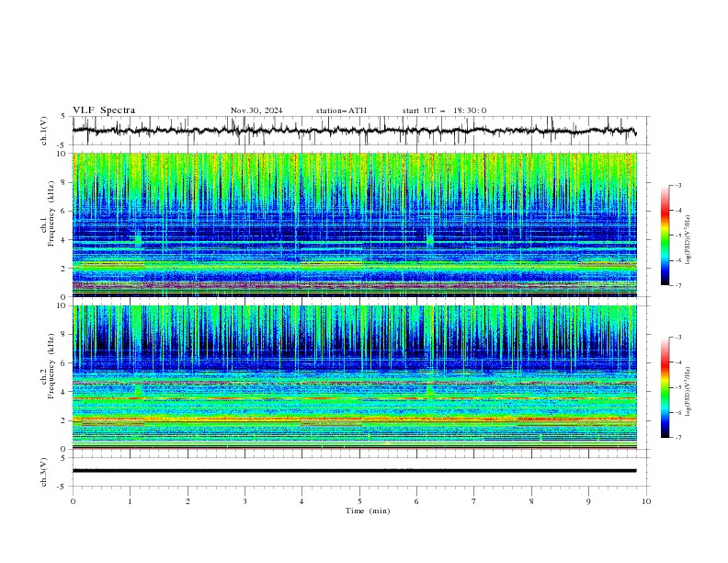Select the "start UT = 18:30:0" text

click(x=444, y=110)
